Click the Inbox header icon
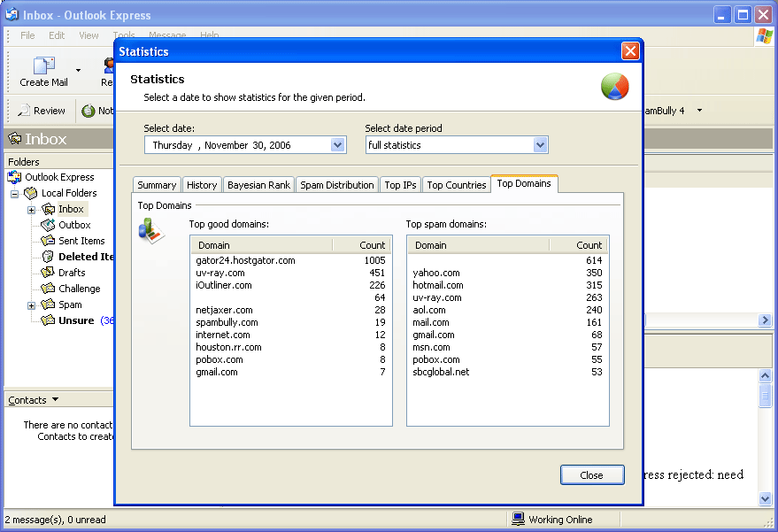Screen dimensions: 778x532 [14, 138]
